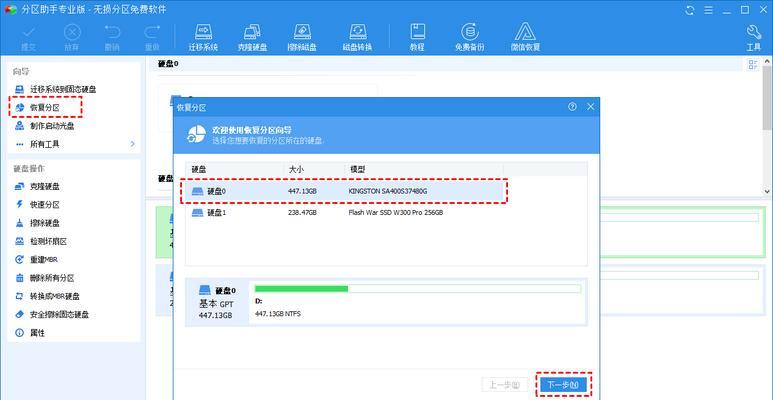Click the 硬盘0 header in the main window

(168, 64)
